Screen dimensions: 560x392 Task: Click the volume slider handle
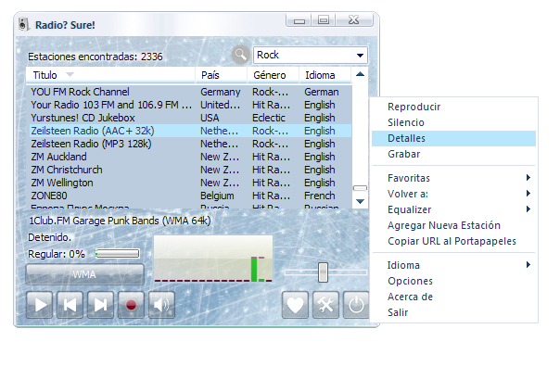pyautogui.click(x=323, y=272)
